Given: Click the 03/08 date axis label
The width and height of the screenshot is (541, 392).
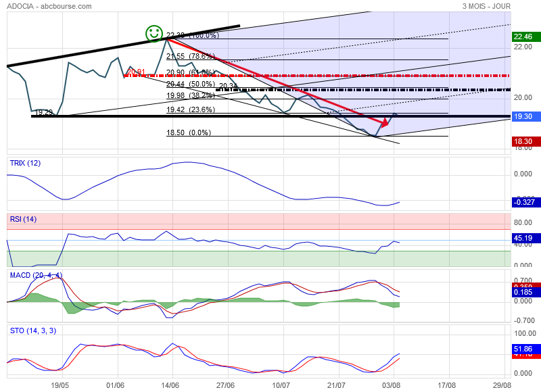Looking at the screenshot, I should [392, 385].
